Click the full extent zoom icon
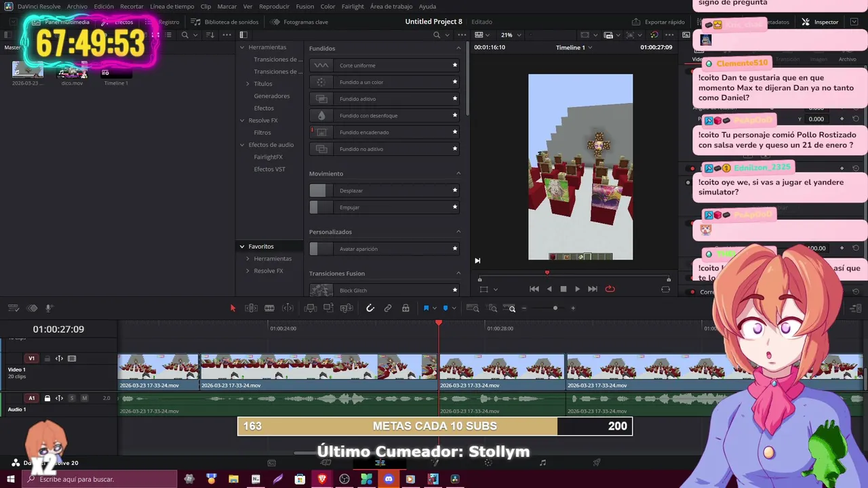Image resolution: width=868 pixels, height=488 pixels. 473,308
